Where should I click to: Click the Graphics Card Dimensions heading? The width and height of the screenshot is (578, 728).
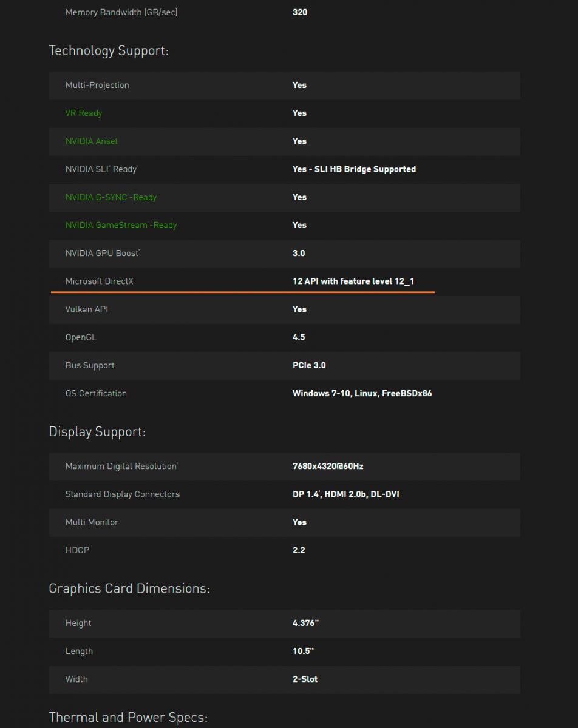click(x=129, y=588)
